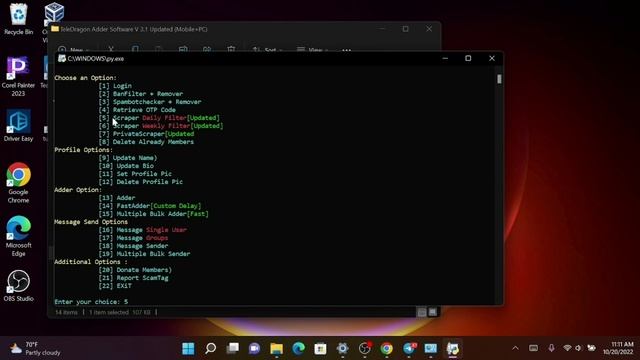The width and height of the screenshot is (640, 360).
Task: Click '[19] Multiple Bulk Sender' line
Action: pos(144,254)
